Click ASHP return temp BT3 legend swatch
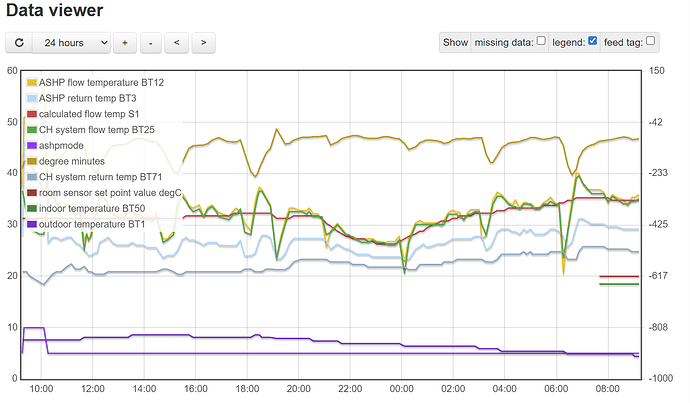Screen dimensions: 690x403 [x=32, y=98]
